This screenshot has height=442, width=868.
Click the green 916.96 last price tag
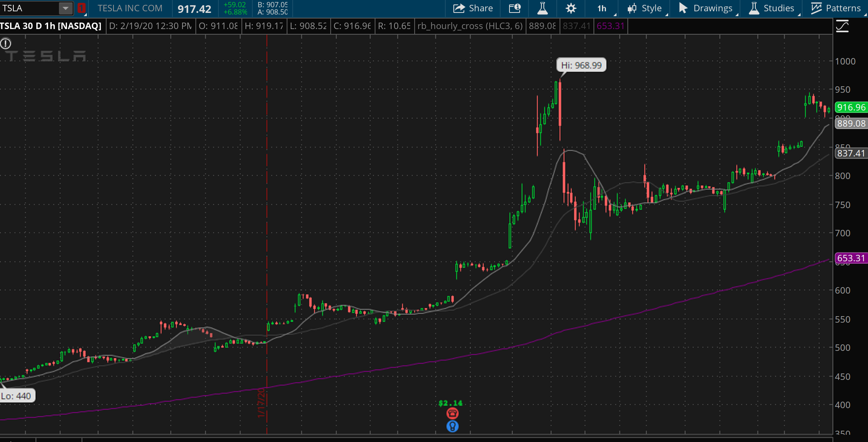(x=851, y=107)
